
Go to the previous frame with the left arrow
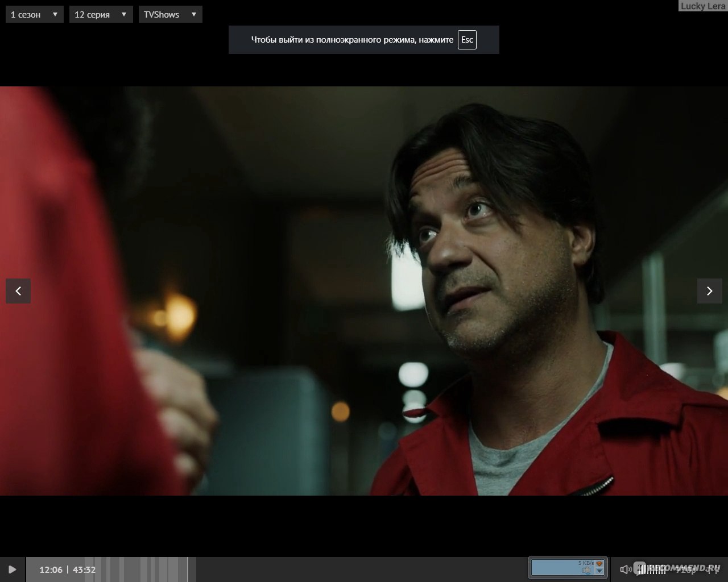(x=18, y=291)
